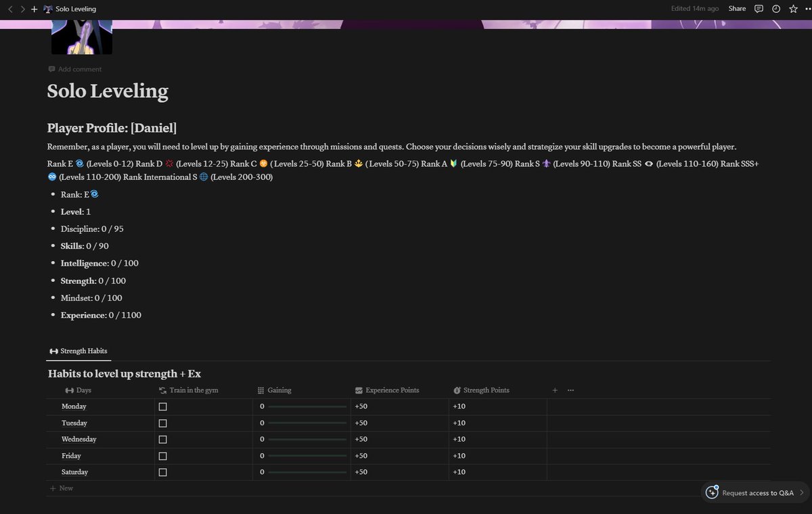Click the Q&A sparkle icon
Image resolution: width=812 pixels, height=514 pixels.
click(712, 492)
